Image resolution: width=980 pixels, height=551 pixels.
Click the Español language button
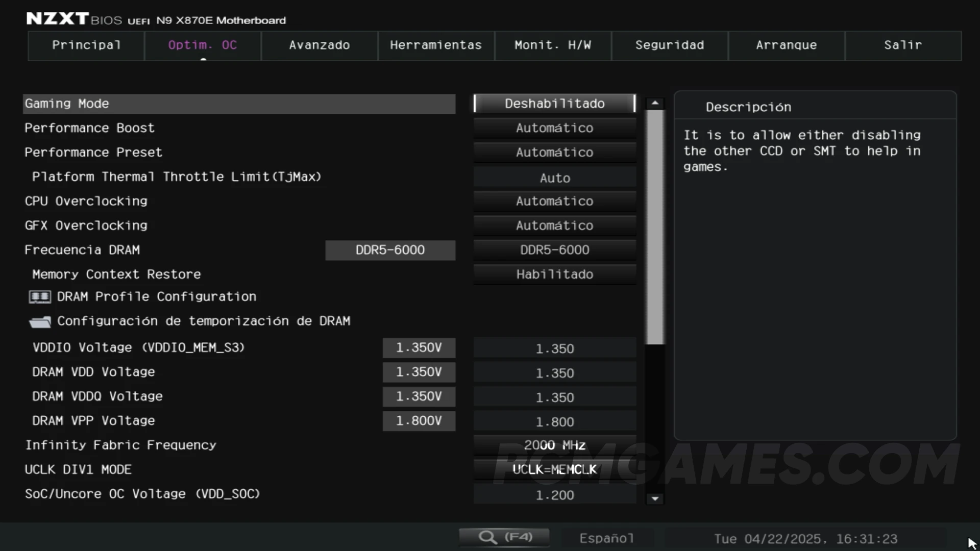[x=607, y=538]
